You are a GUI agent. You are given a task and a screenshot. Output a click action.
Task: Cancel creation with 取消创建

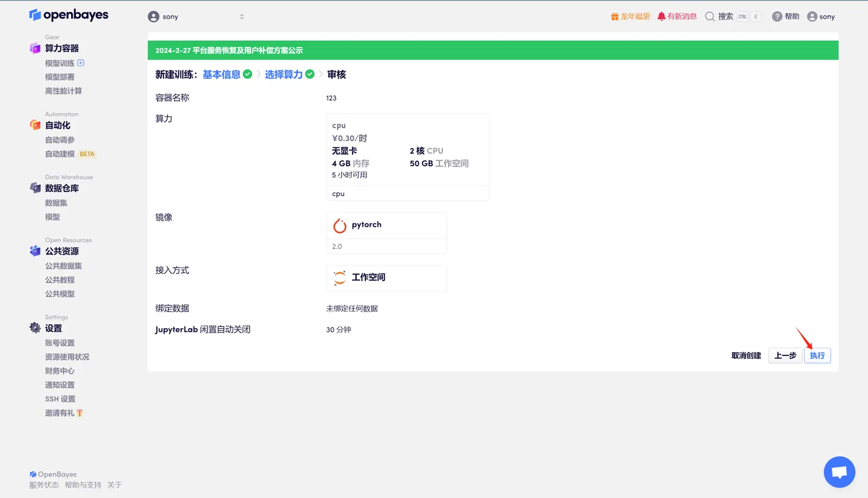pyautogui.click(x=746, y=355)
